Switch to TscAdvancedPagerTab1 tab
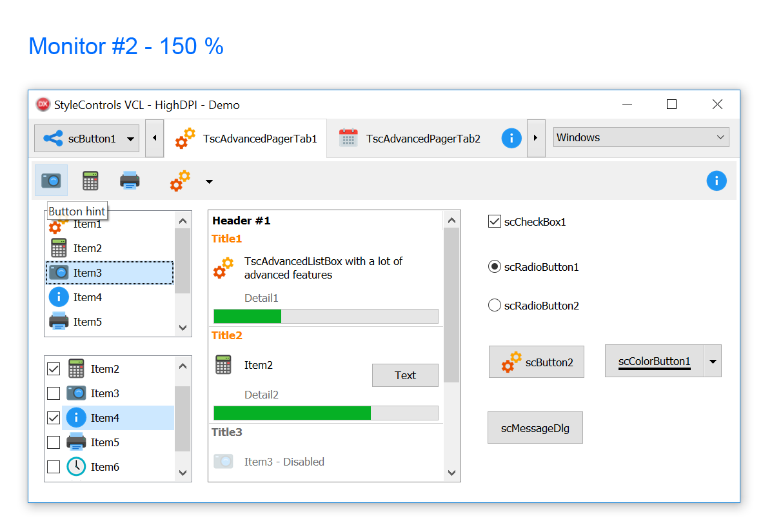The width and height of the screenshot is (772, 532). pos(246,139)
